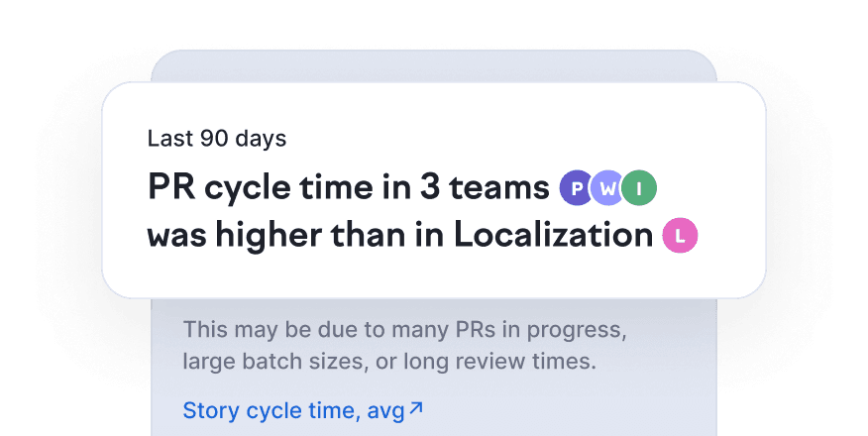
Task: Click the external link arrow icon
Action: click(416, 407)
